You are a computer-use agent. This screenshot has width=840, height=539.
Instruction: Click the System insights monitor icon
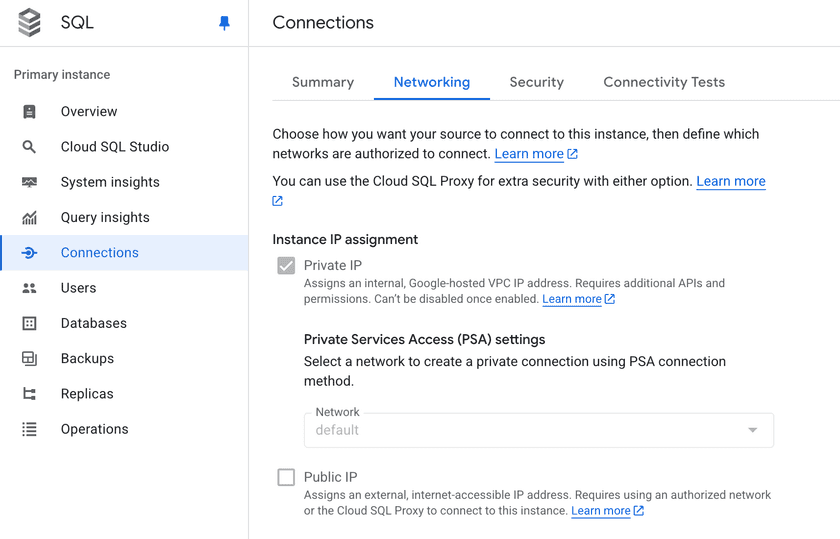29,182
